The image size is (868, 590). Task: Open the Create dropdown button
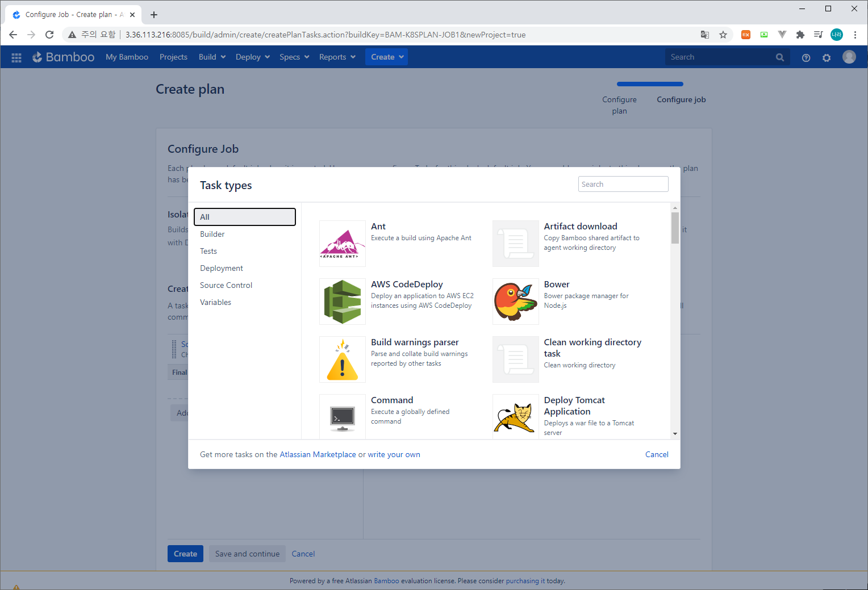pos(387,57)
